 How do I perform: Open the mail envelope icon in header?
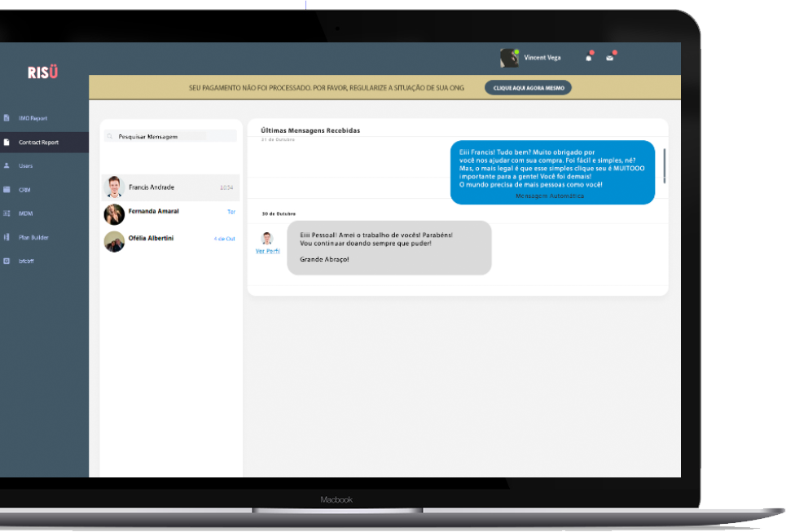pyautogui.click(x=609, y=58)
